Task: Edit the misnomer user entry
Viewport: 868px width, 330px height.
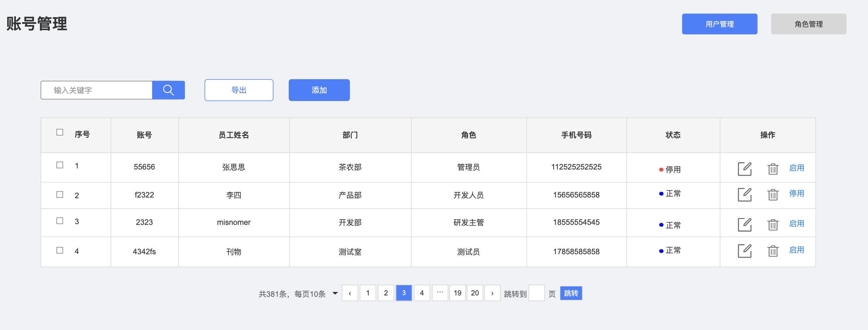Action: (x=745, y=224)
